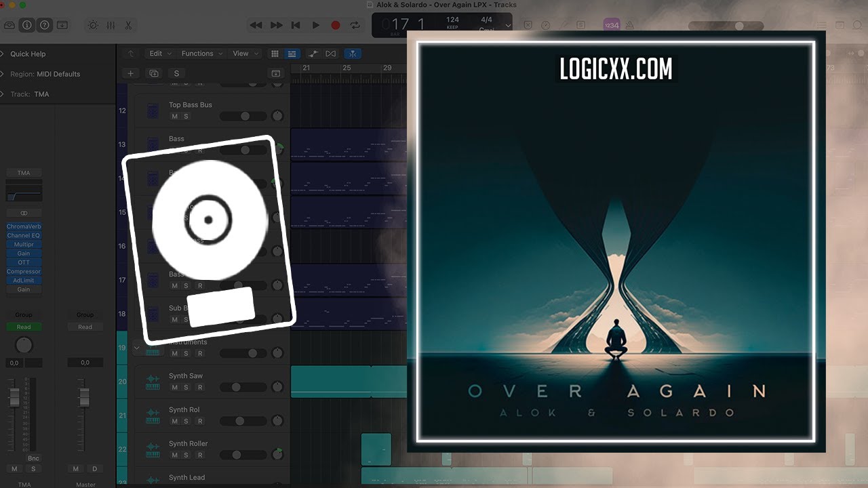Open the ChromaVerb plug-in slot
This screenshot has height=488, width=868.
[x=24, y=226]
